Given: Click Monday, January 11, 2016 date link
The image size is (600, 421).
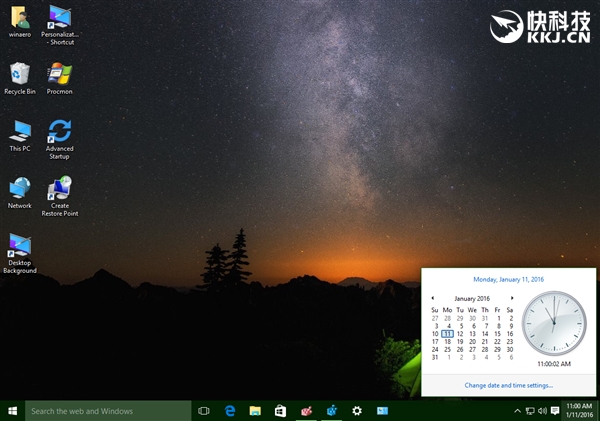Looking at the screenshot, I should point(509,279).
